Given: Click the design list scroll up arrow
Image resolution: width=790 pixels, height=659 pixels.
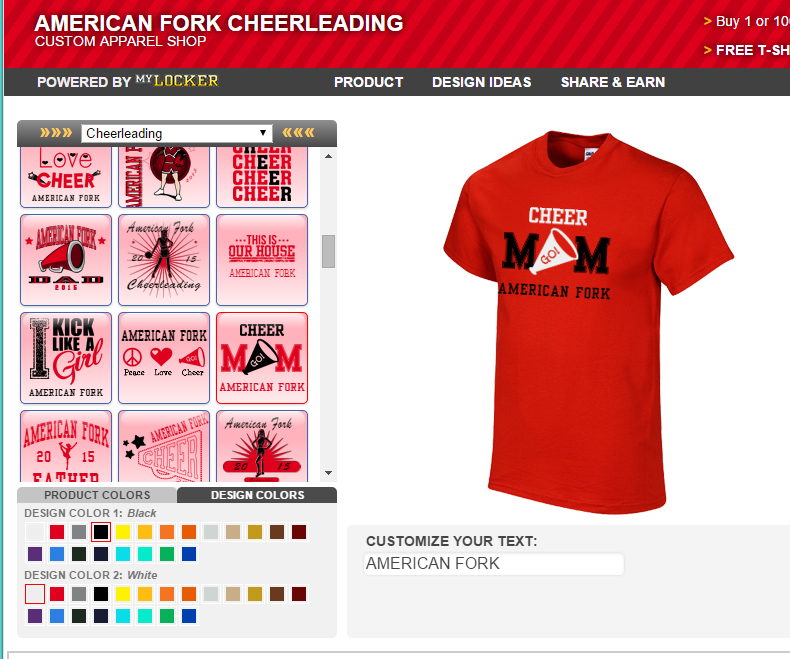Looking at the screenshot, I should click(x=328, y=156).
